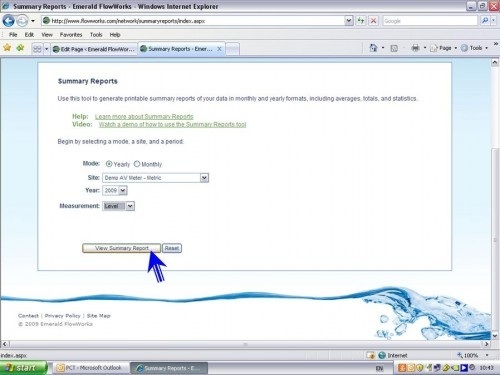Click the Quick Tabs grid icon
500x375 pixels.
pyautogui.click(x=37, y=49)
